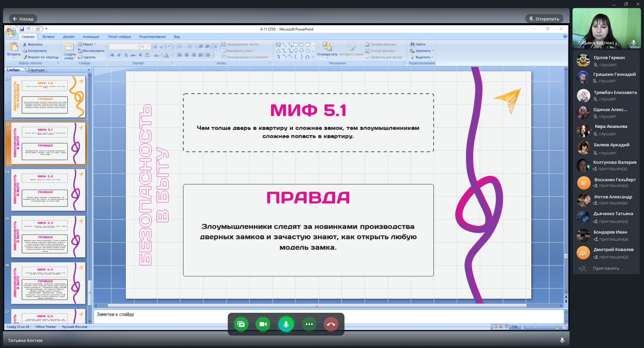This screenshot has height=348, width=644.
Task: Click the Redo icon in Quick Access toolbar
Action: coord(38,29)
